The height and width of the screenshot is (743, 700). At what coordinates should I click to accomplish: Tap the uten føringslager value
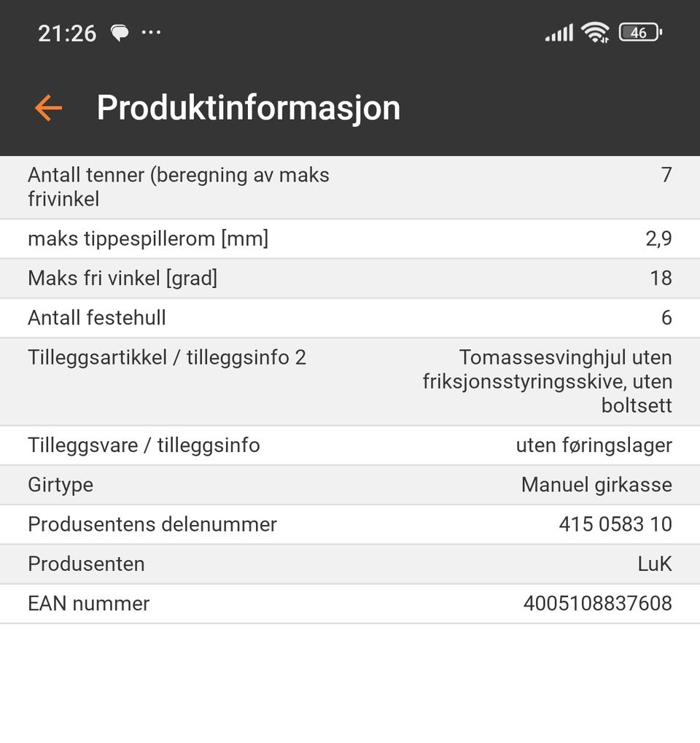tap(594, 446)
